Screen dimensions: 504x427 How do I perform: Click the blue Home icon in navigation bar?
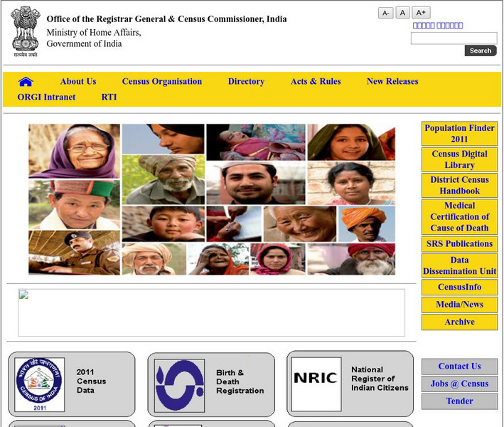26,82
